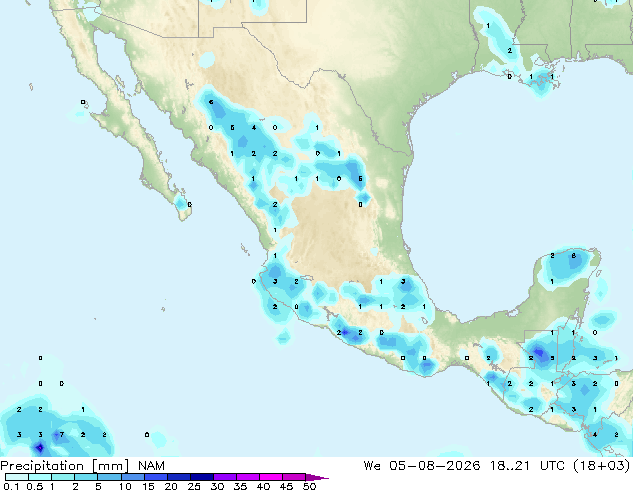
Task: Click the 1–2 mm legend color box
Action: point(63,477)
